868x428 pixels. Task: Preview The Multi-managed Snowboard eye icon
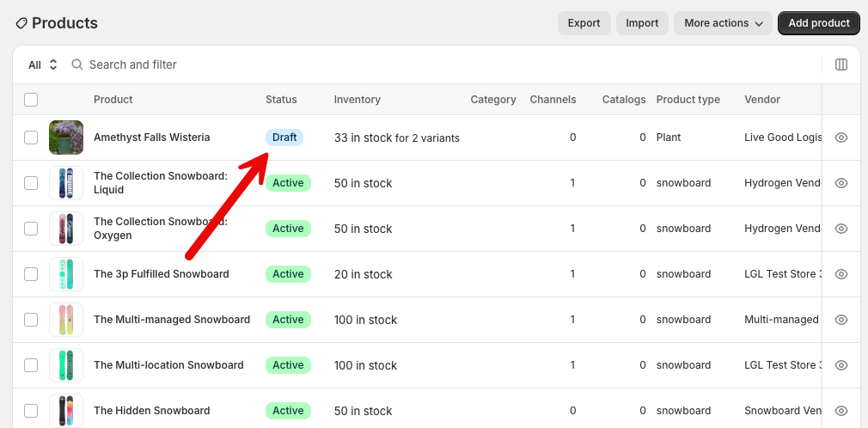(840, 319)
